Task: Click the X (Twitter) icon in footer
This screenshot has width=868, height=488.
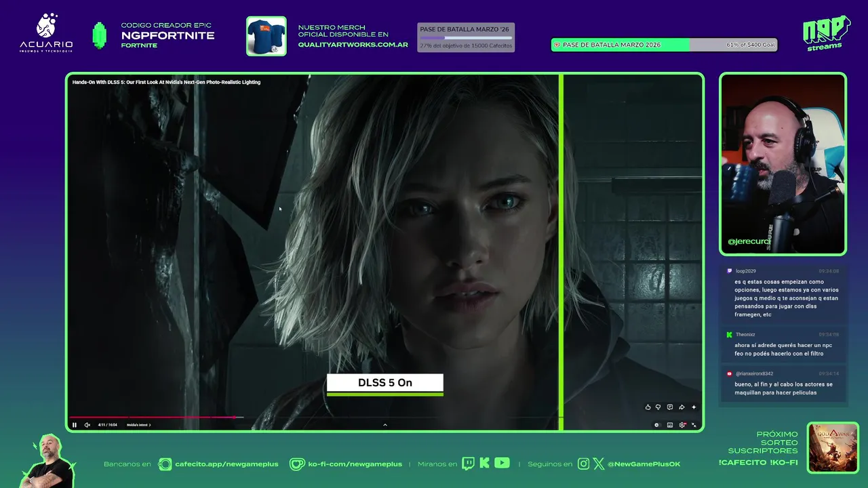Action: tap(599, 464)
